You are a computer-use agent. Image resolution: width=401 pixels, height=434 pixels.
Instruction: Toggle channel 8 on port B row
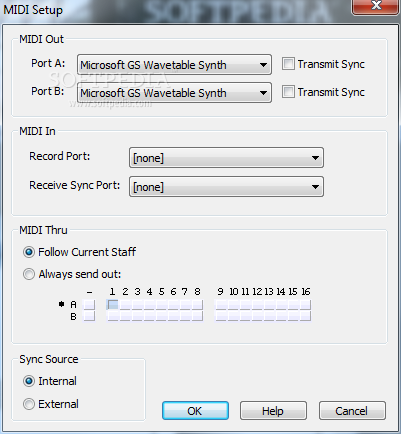click(x=197, y=316)
